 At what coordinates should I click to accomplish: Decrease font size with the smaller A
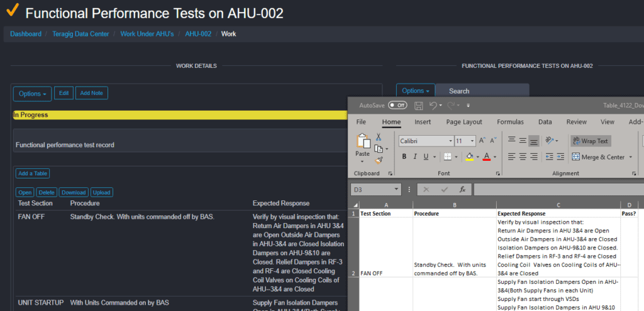point(494,141)
